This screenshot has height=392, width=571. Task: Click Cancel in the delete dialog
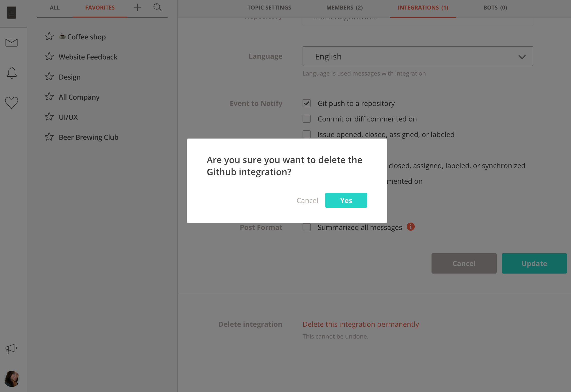pos(307,200)
